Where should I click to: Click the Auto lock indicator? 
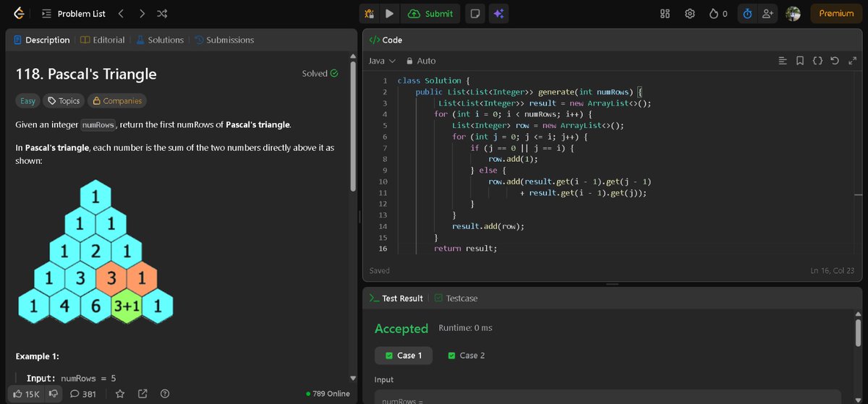(421, 61)
